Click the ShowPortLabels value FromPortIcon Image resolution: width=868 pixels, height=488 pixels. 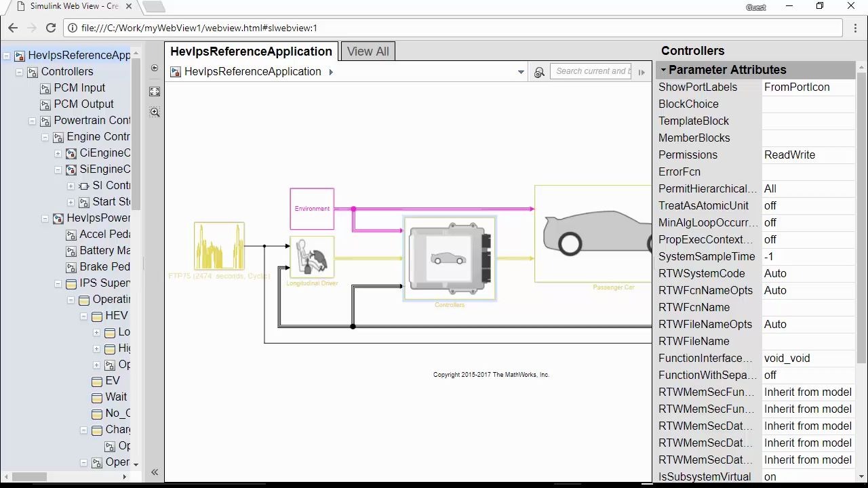point(797,87)
